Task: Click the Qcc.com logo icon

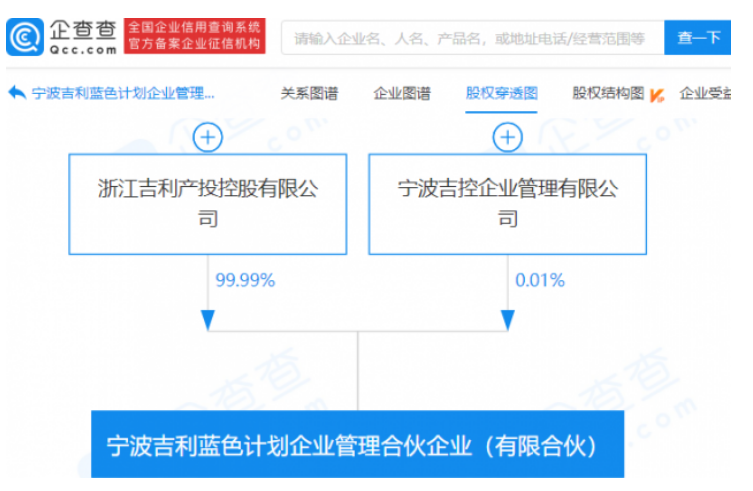Action: click(x=25, y=37)
